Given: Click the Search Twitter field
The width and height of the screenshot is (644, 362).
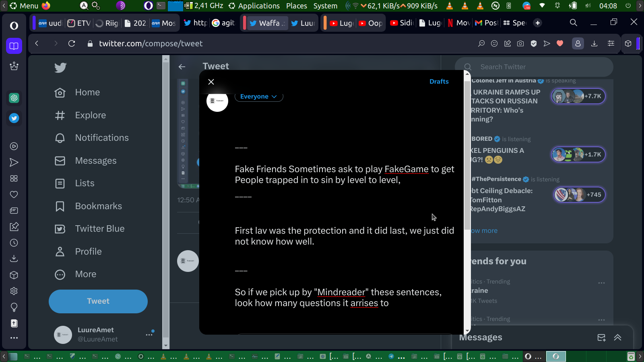Looking at the screenshot, I should pos(534,67).
